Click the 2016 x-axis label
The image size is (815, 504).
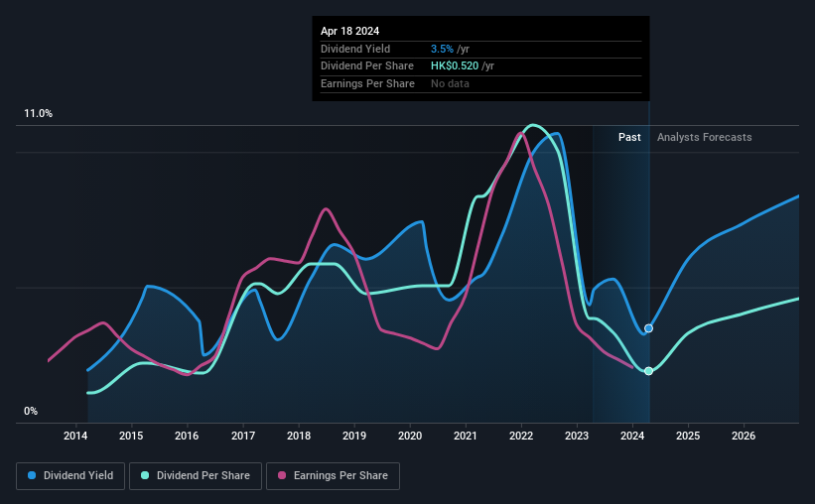tap(187, 436)
